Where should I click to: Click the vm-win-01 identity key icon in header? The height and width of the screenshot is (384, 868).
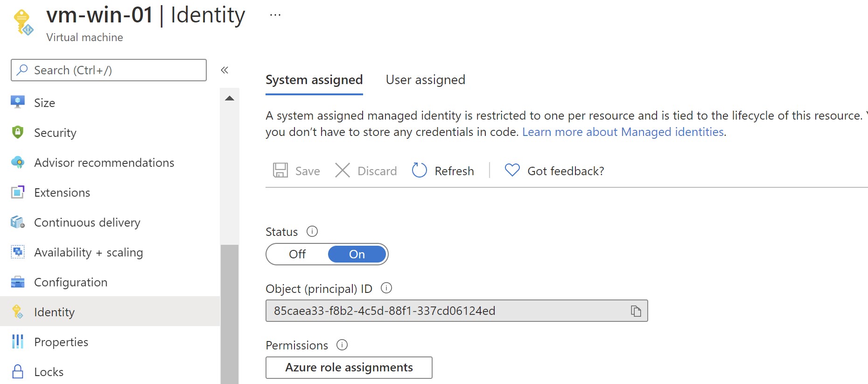click(23, 23)
